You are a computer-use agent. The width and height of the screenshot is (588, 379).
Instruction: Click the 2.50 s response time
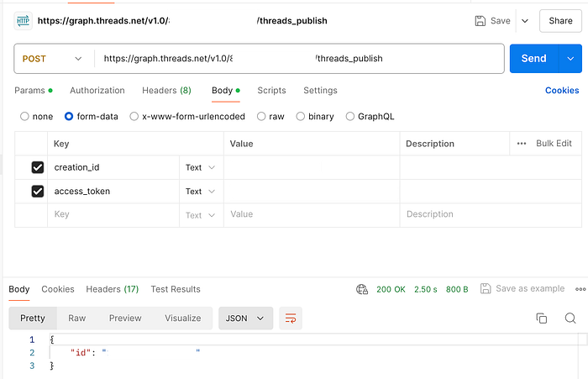tap(426, 289)
